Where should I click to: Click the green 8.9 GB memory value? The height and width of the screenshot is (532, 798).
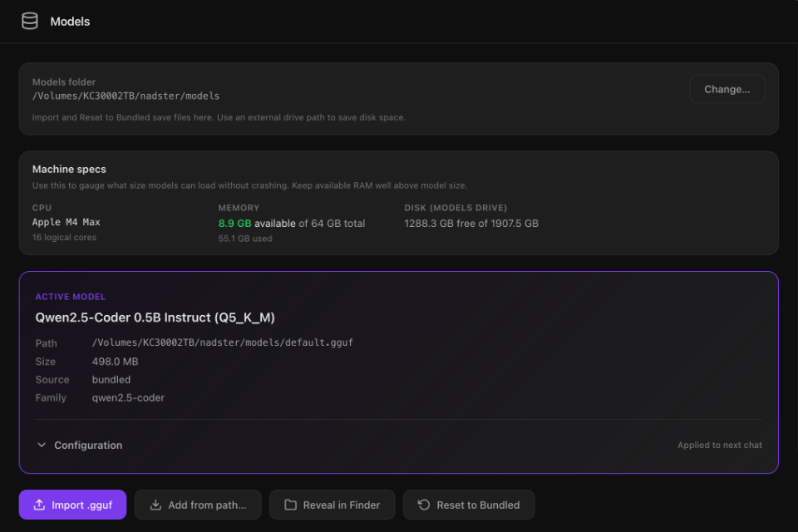[x=234, y=224]
